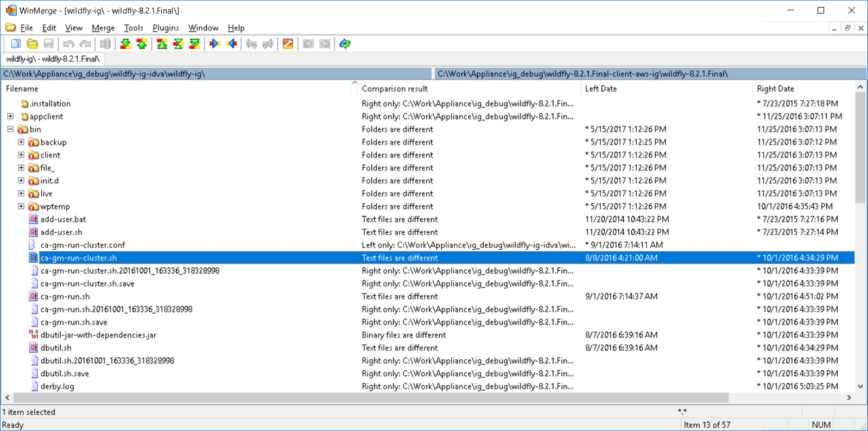
Task: Click the Save floppy disk toolbar icon
Action: click(x=49, y=44)
